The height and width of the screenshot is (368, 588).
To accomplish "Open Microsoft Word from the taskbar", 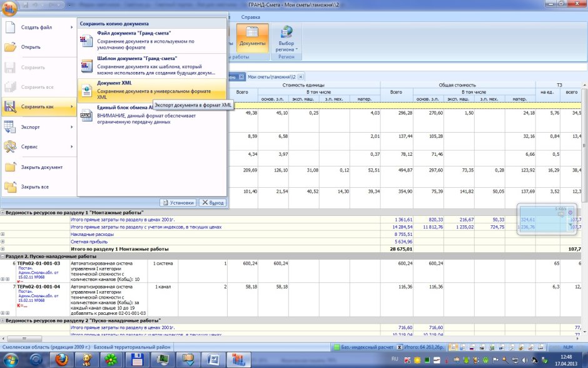I will (x=213, y=360).
